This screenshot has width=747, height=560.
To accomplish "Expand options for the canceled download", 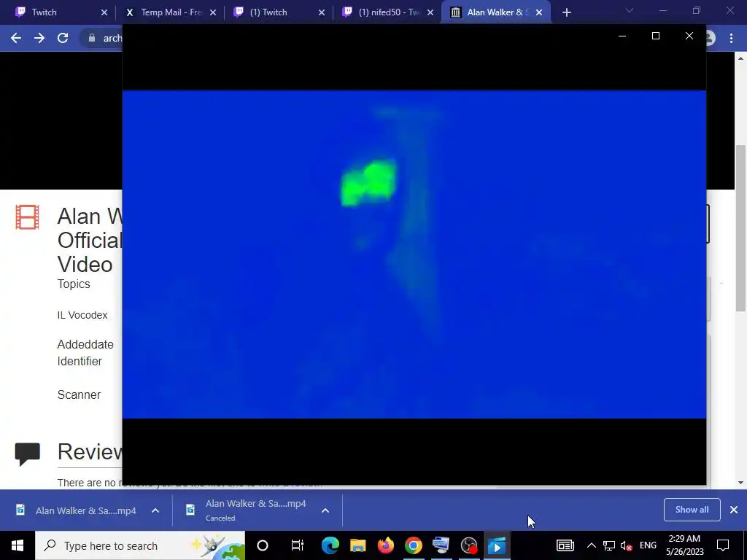I will [325, 510].
